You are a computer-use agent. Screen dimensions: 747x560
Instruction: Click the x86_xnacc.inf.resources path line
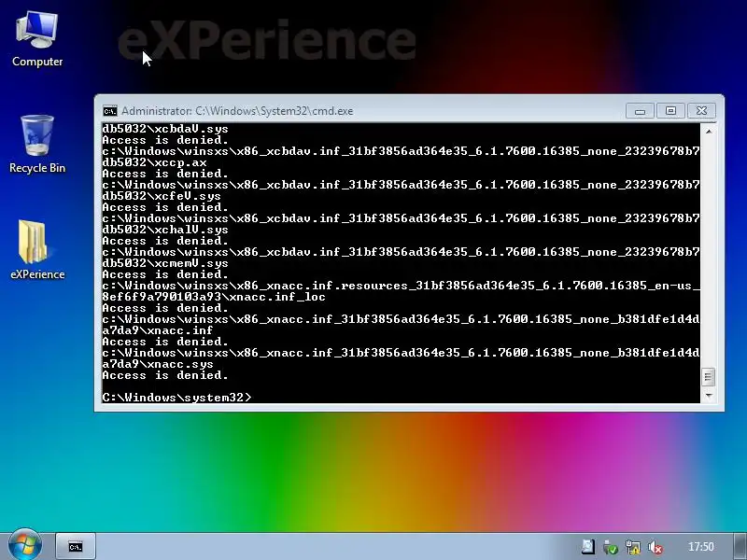tap(401, 286)
